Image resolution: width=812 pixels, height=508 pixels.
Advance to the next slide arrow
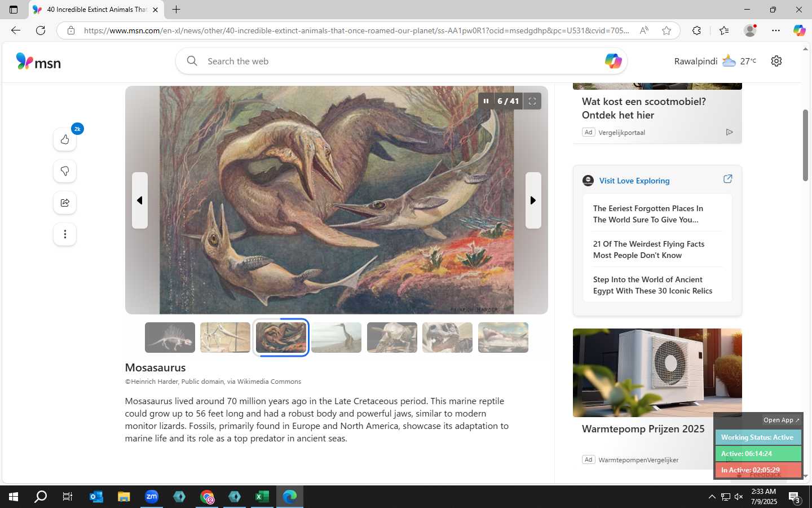pos(533,200)
